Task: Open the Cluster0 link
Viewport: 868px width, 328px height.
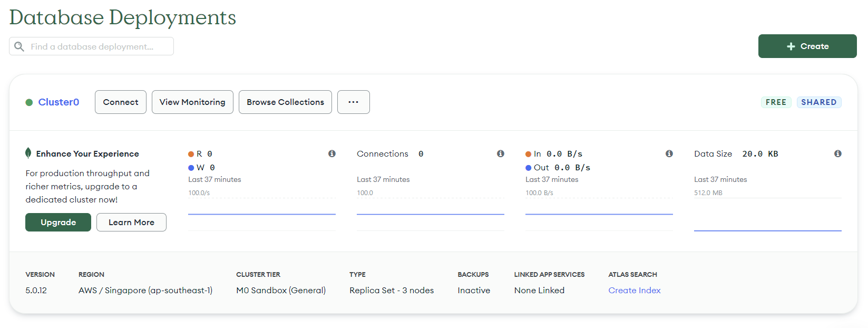Action: 58,102
